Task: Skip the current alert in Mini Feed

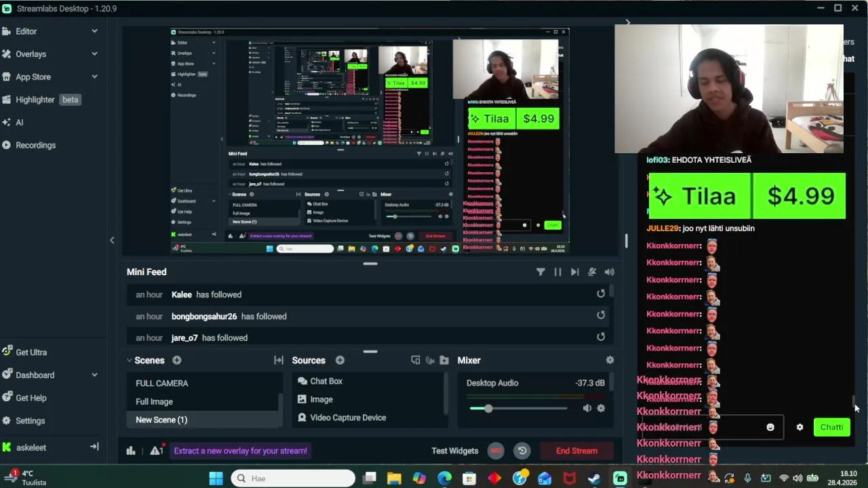Action: pos(574,272)
